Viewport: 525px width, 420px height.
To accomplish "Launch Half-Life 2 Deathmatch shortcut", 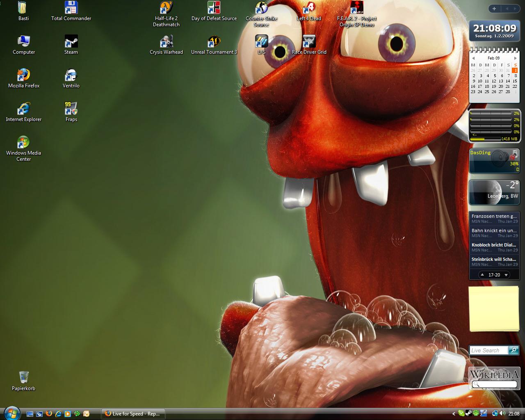I will [166, 14].
